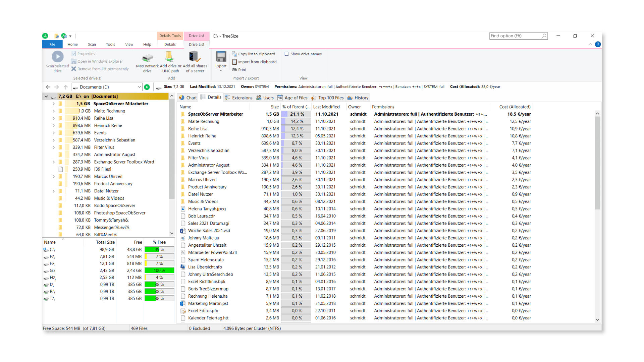Click the Scan selected drive icon
Image resolution: width=644 pixels, height=362 pixels.
click(x=57, y=57)
